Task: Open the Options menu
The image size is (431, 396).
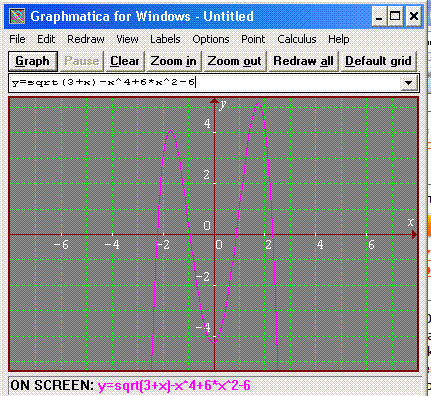Action: pyautogui.click(x=211, y=39)
